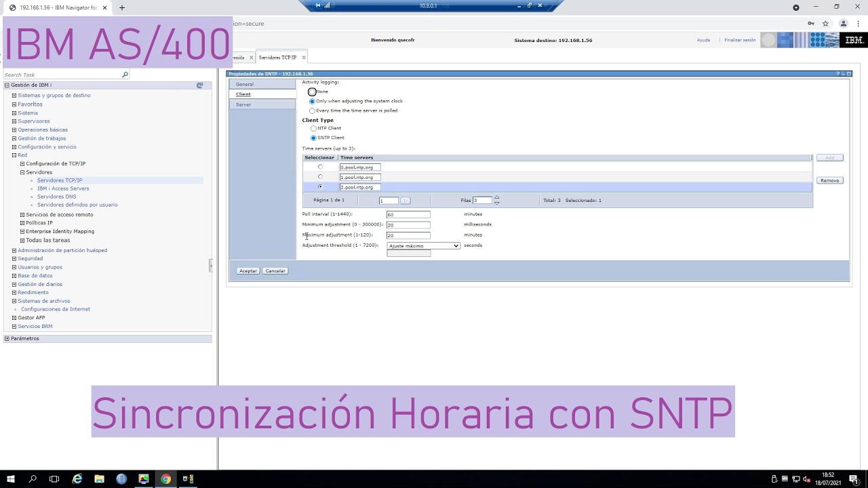
Task: Switch to Google Chrome in the taskbar
Action: [165, 479]
